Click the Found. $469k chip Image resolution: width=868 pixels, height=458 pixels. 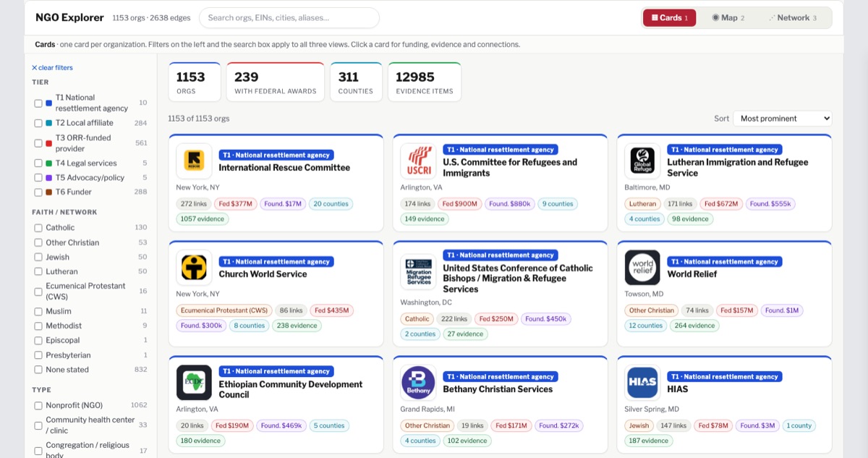(x=281, y=425)
